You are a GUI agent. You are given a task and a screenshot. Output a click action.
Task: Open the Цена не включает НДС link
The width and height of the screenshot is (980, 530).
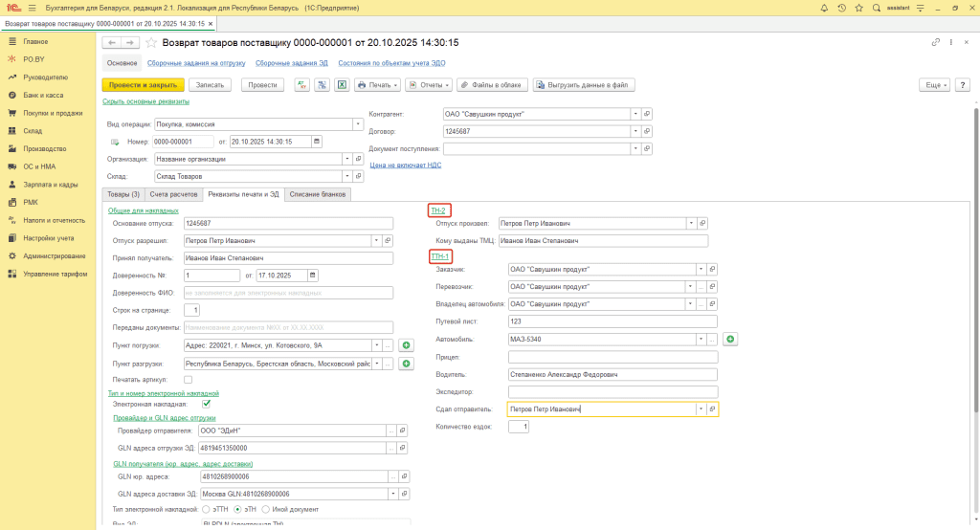(x=407, y=165)
